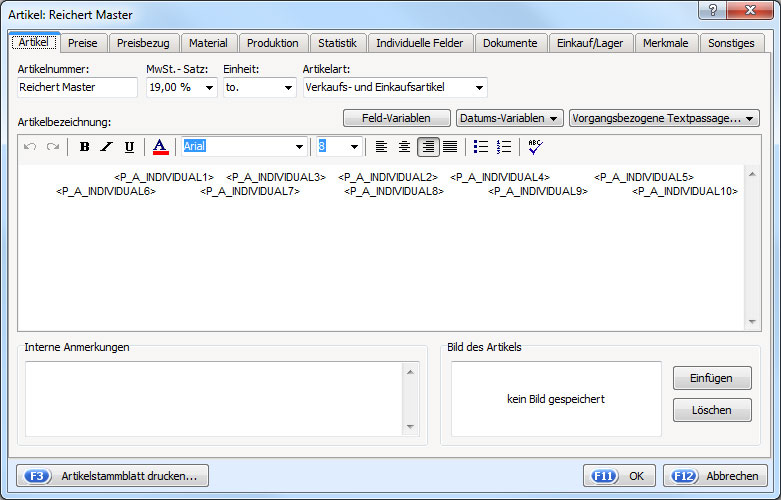Screen dimensions: 781x500
Task: Go to the Produktion tab
Action: click(273, 43)
